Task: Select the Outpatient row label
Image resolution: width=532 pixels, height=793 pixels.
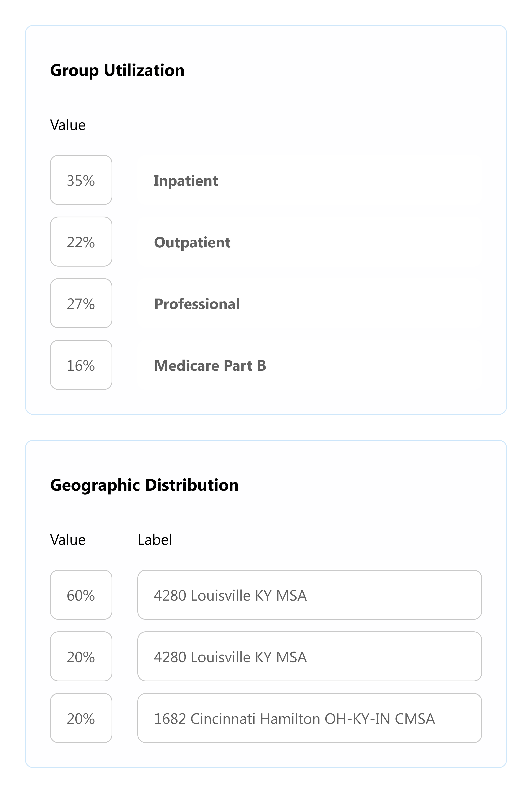Action: [192, 242]
